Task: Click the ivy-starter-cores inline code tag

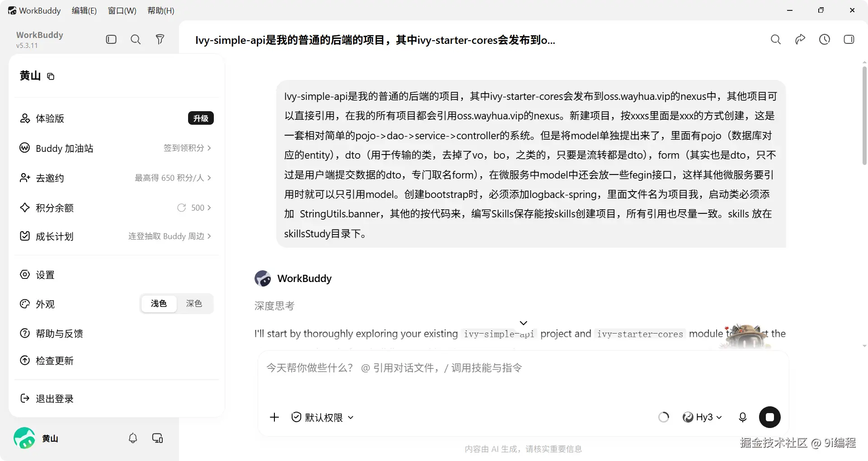Action: point(640,334)
